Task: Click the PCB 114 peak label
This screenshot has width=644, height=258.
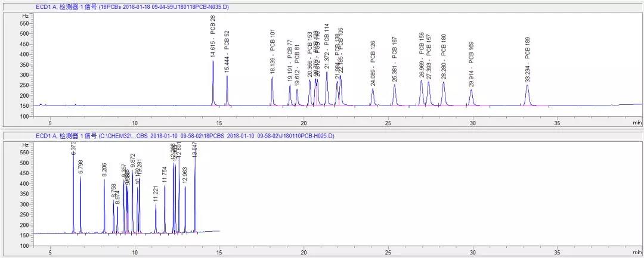Action: (x=327, y=48)
